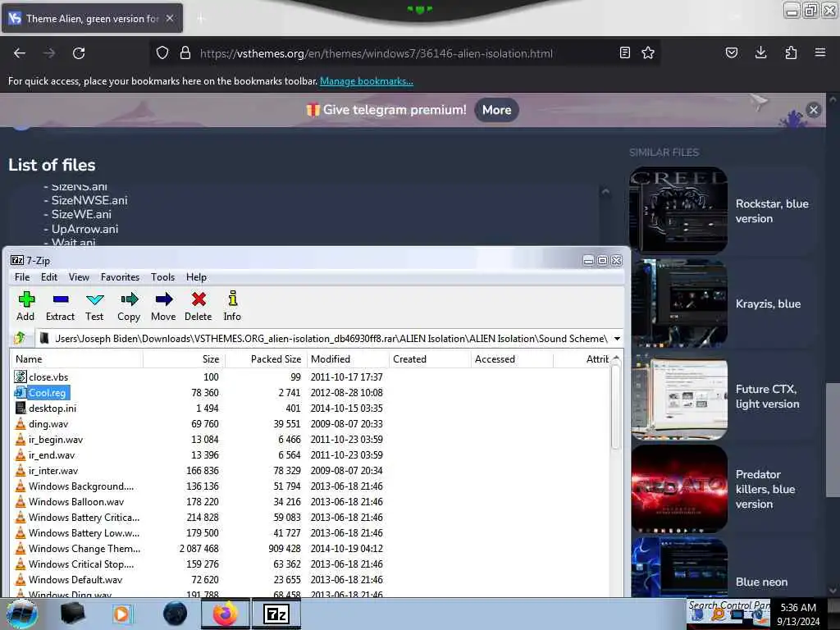The width and height of the screenshot is (840, 630).
Task: Reload the vsthemes page
Action: click(79, 53)
